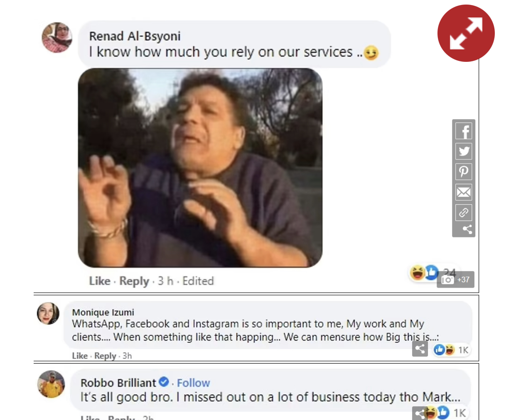Screen dimensions: 516x420
Task: Open Robbo Brilliant's profile avatar
Action: coord(51,384)
